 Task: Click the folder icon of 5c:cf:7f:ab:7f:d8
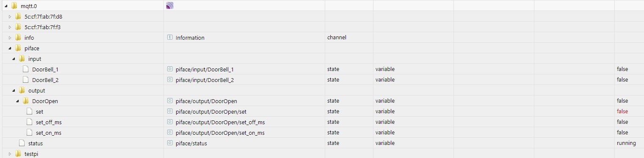tap(18, 16)
